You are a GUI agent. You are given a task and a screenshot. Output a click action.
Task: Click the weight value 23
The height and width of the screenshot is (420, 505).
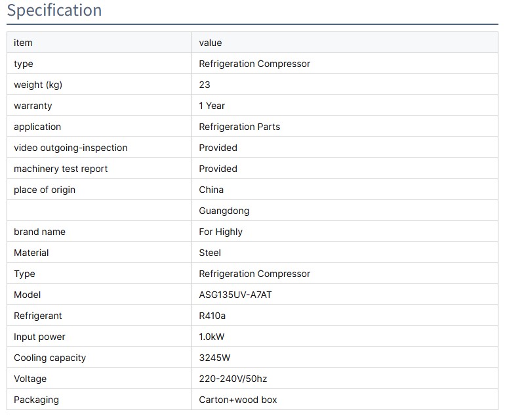tap(205, 85)
